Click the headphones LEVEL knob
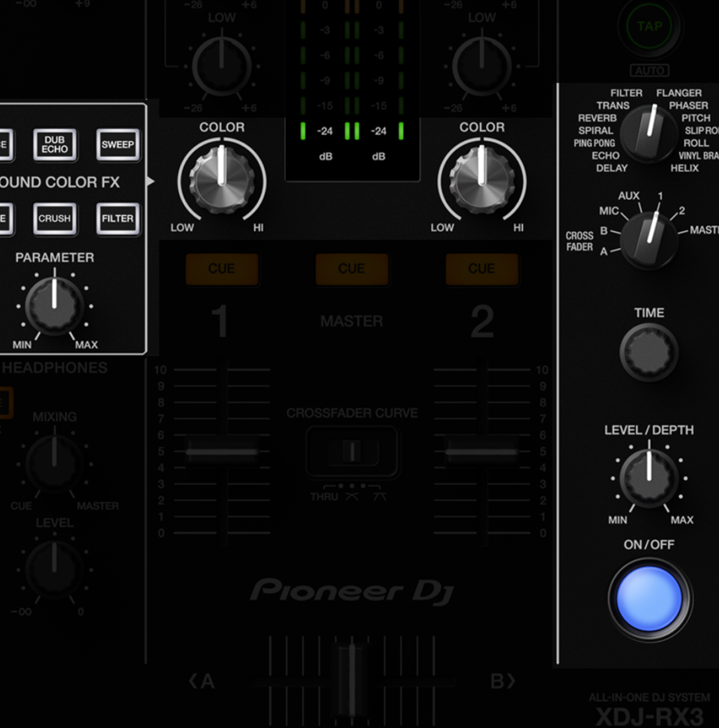719x728 pixels. click(54, 569)
